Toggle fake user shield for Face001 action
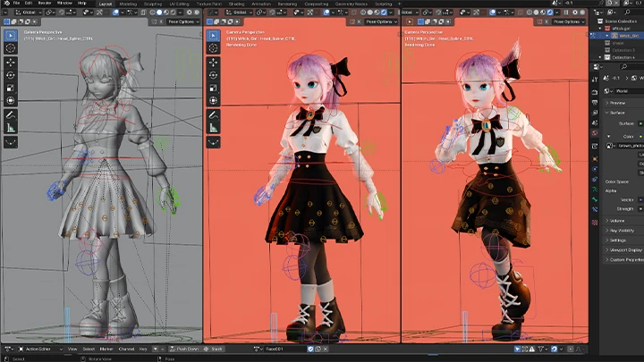Image resolution: width=644 pixels, height=362 pixels. click(310, 349)
